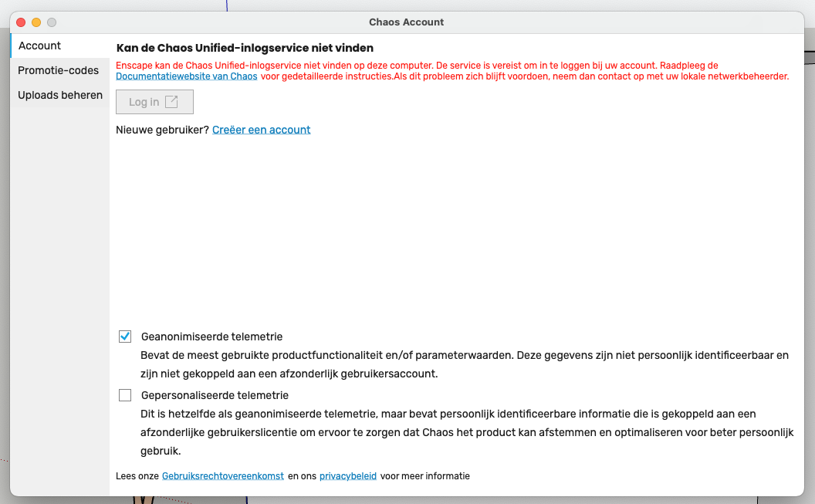
Task: Disable Geanonimiseerde telemetrie checkbox
Action: pos(125,337)
